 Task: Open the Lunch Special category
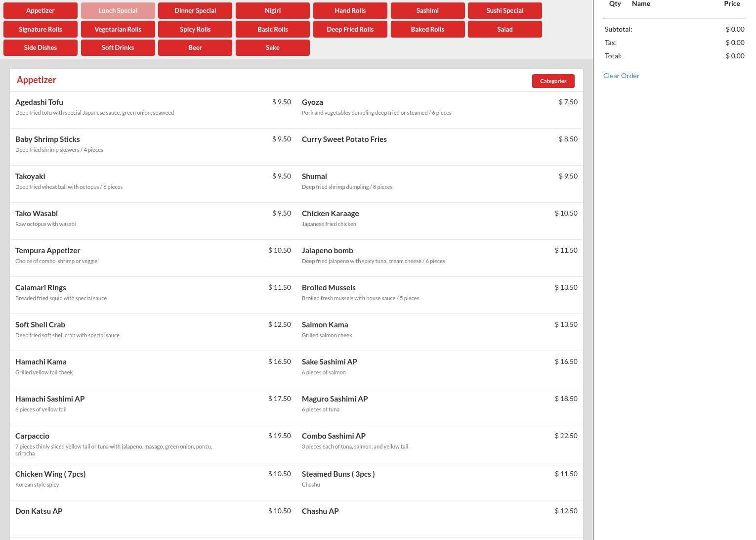click(118, 10)
